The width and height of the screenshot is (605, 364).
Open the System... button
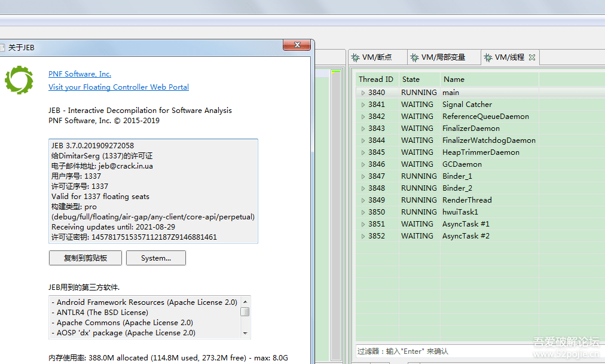tap(156, 258)
